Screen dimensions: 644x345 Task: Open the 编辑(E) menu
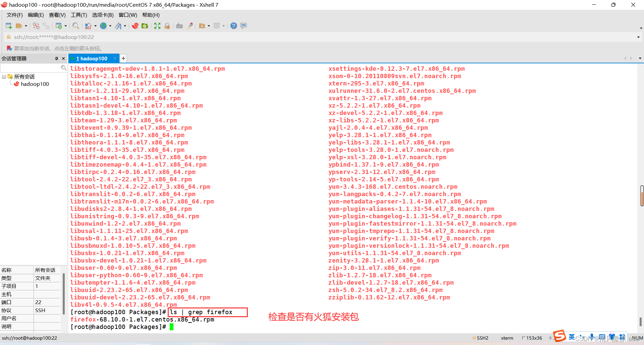point(36,15)
